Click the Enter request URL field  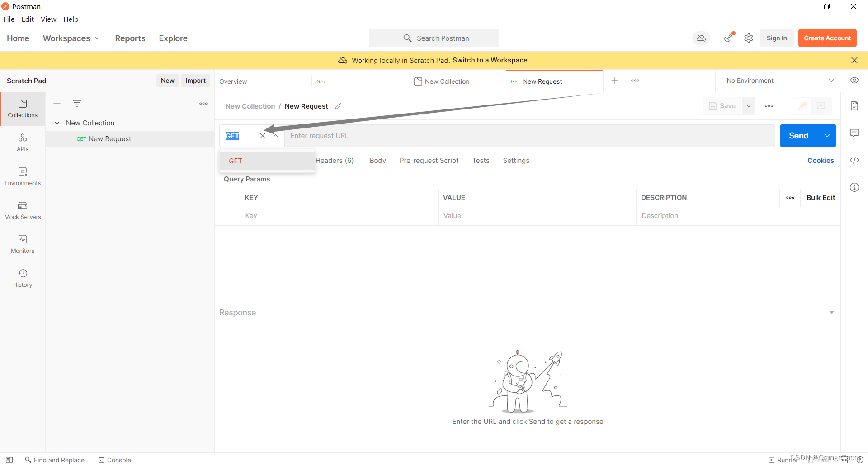pyautogui.click(x=529, y=136)
